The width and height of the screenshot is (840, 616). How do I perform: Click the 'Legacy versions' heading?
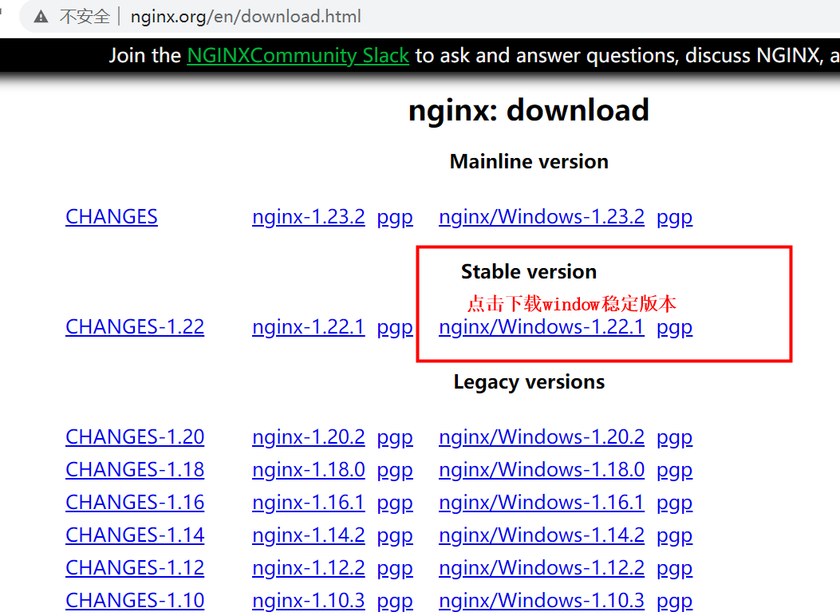coord(529,382)
